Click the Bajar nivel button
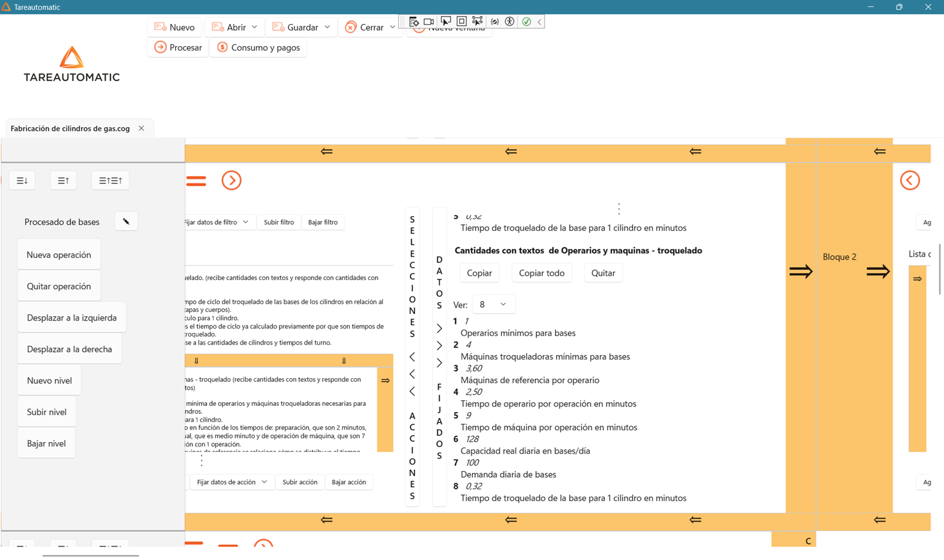Screen dimensions: 944x560 pyautogui.click(x=46, y=443)
